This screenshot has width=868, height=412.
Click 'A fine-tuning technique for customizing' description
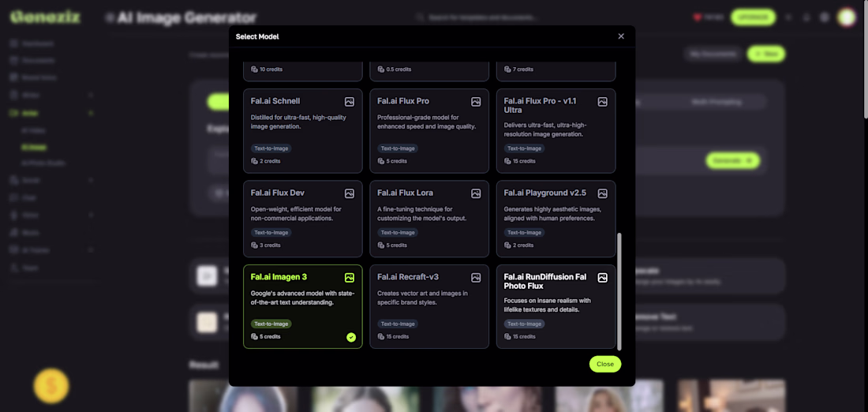click(x=422, y=214)
